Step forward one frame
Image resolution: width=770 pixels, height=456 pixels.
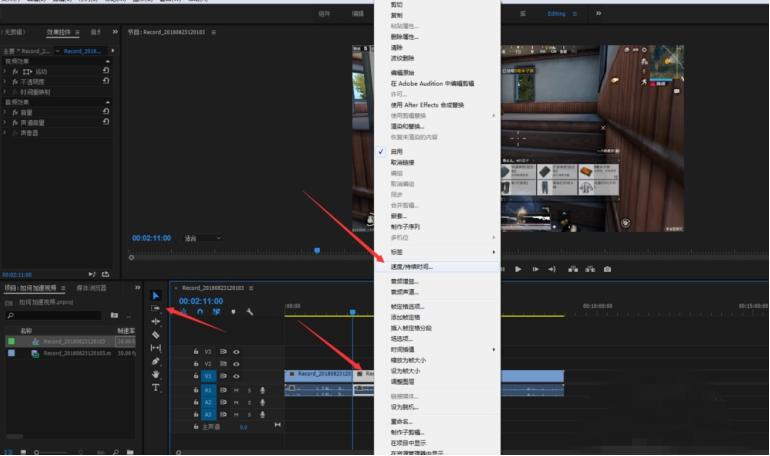(x=535, y=269)
